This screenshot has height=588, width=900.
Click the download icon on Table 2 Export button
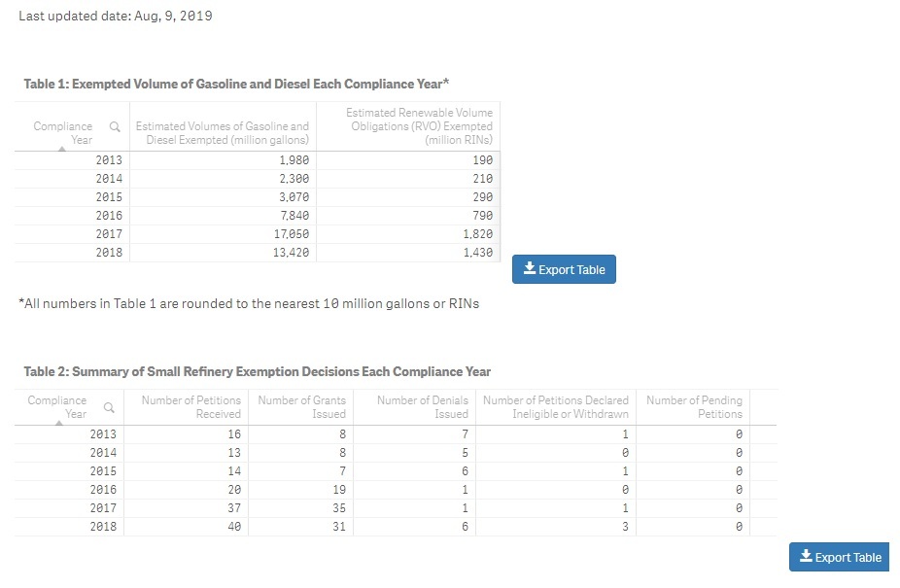(x=805, y=557)
